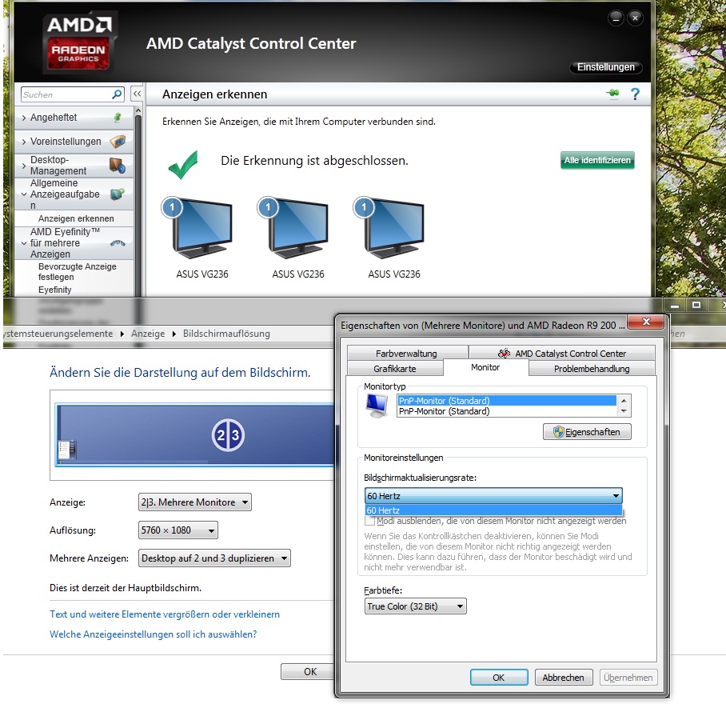The height and width of the screenshot is (728, 726).
Task: Open the Mehrere Anzeigen dropdown
Action: (214, 558)
